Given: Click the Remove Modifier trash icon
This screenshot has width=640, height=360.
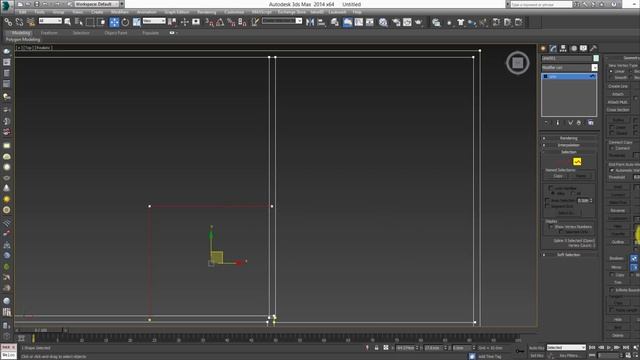Looking at the screenshot, I should click(x=579, y=122).
